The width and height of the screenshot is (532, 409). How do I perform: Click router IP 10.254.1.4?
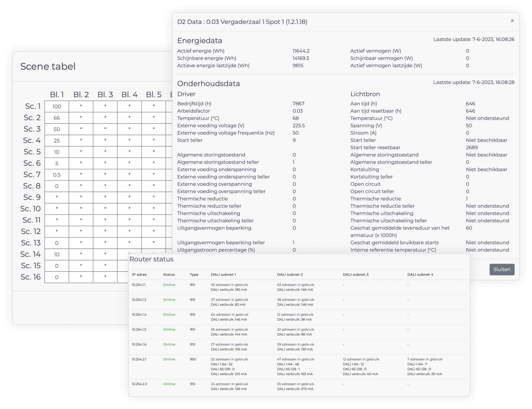point(139,315)
